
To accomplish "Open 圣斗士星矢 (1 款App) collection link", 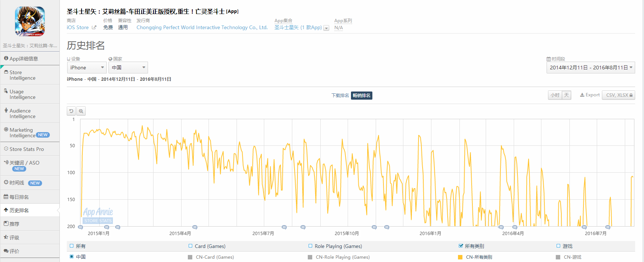I will (298, 28).
